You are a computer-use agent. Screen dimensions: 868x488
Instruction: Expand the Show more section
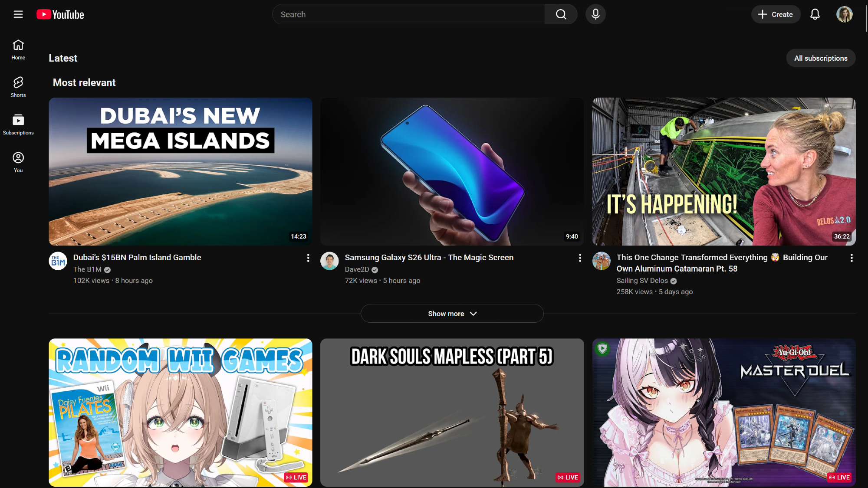(x=452, y=314)
